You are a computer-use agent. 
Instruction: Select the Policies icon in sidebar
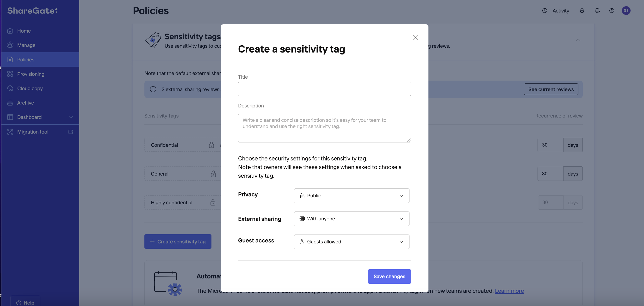point(10,59)
